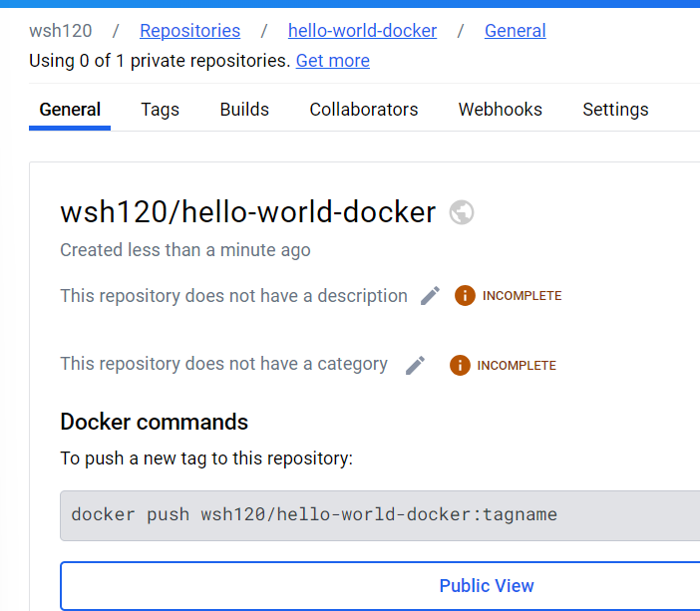Image resolution: width=700 pixels, height=611 pixels.
Task: Switch to the Tags tab
Action: coord(160,110)
